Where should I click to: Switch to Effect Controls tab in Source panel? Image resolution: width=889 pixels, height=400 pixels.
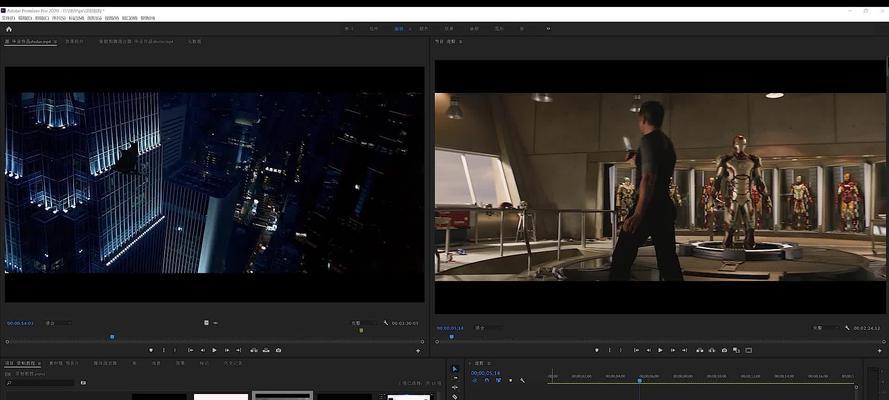(x=74, y=41)
